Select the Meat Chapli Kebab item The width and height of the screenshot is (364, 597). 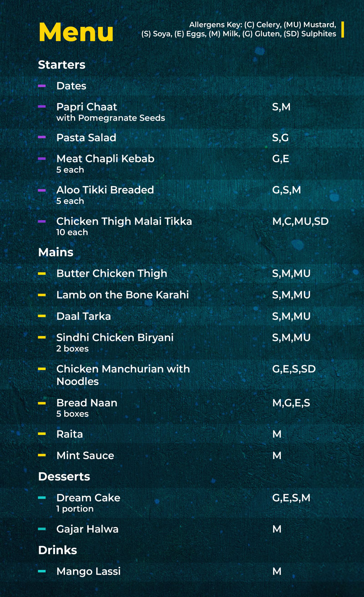click(x=105, y=159)
